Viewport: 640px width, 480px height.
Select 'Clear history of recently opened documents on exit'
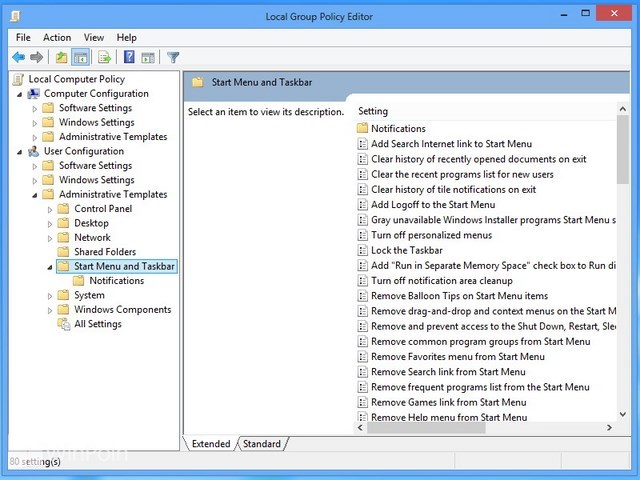478,159
